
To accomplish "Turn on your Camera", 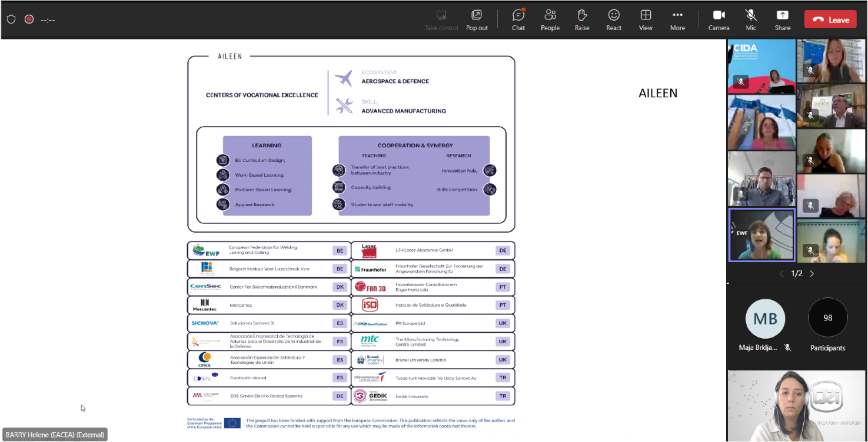I will point(719,19).
